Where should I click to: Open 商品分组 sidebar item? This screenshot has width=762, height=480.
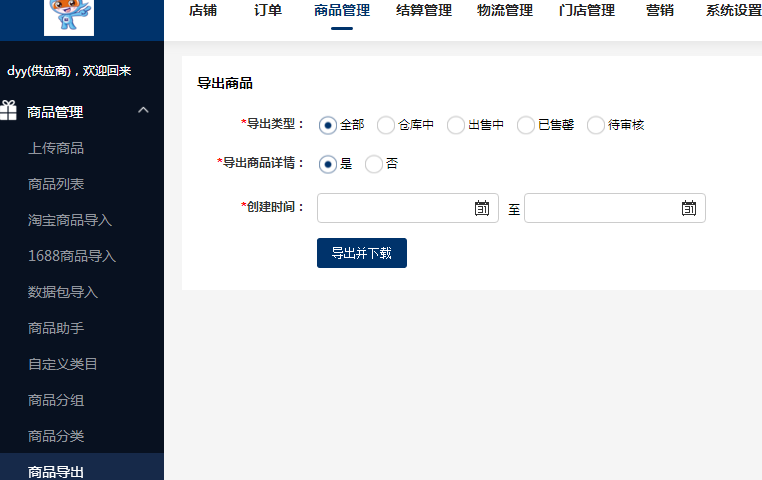pyautogui.click(x=56, y=400)
